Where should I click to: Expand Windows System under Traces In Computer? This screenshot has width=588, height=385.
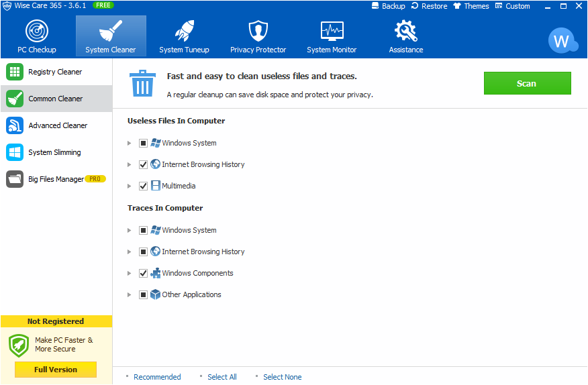(x=129, y=230)
